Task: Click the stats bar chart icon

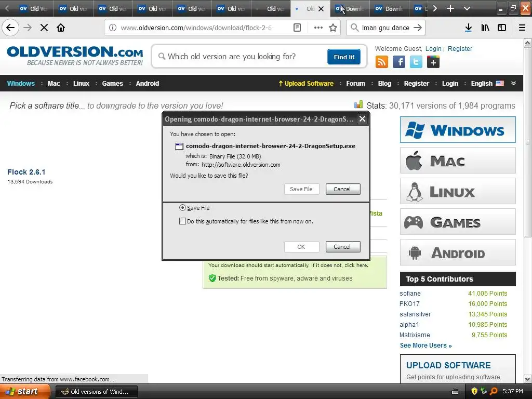Action: [358, 104]
